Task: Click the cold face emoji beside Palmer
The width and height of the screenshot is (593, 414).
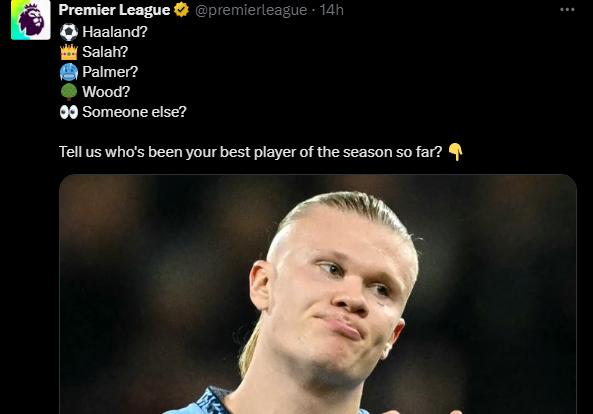Action: coord(69,72)
